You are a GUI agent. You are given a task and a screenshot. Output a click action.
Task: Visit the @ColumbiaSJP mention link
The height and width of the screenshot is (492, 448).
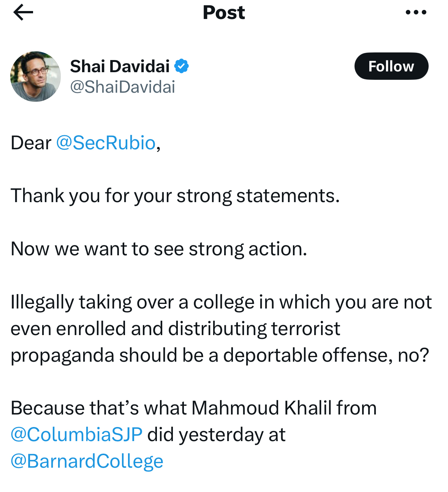[76, 434]
